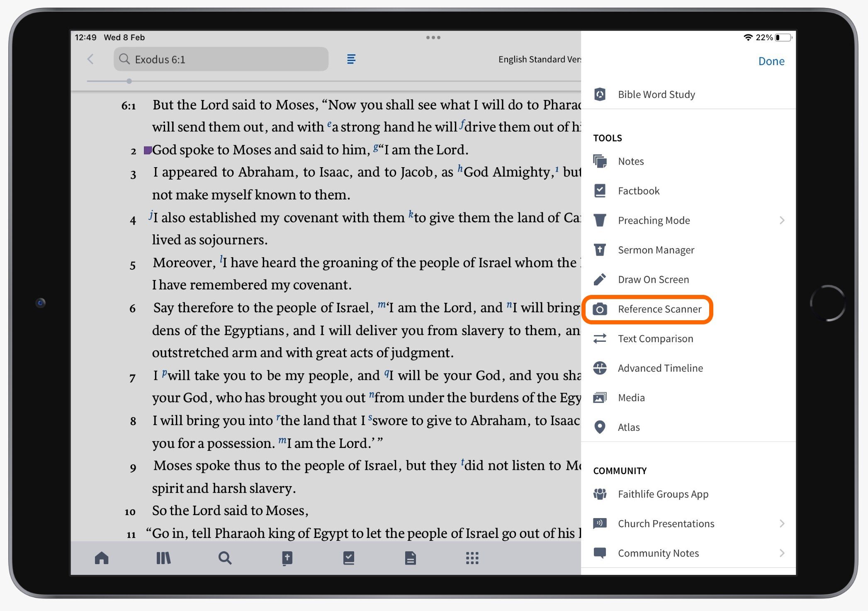
Task: Open the Community Notes speech icon
Action: [600, 553]
